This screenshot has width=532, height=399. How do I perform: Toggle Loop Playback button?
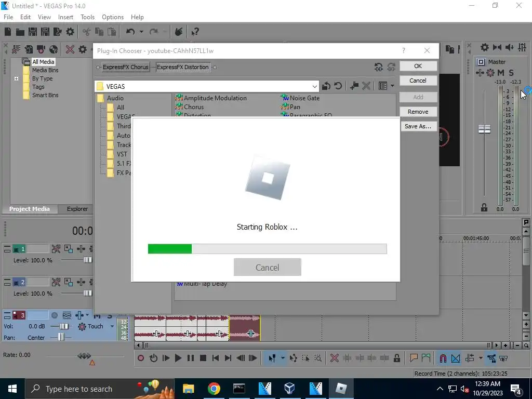(153, 358)
